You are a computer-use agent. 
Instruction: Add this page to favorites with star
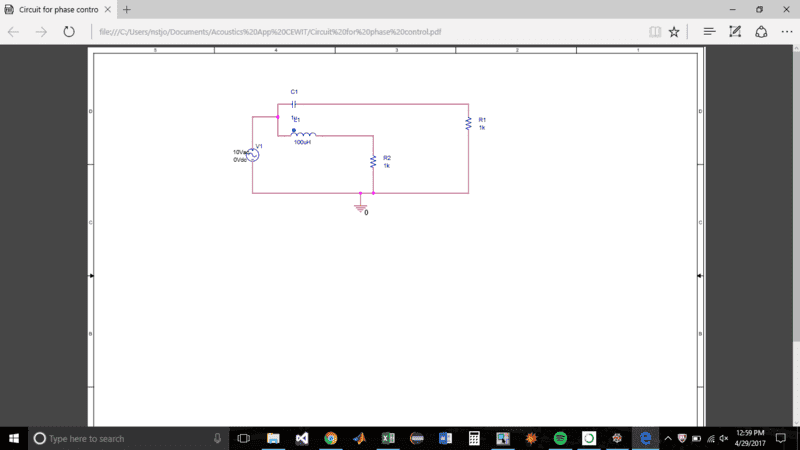[x=674, y=32]
